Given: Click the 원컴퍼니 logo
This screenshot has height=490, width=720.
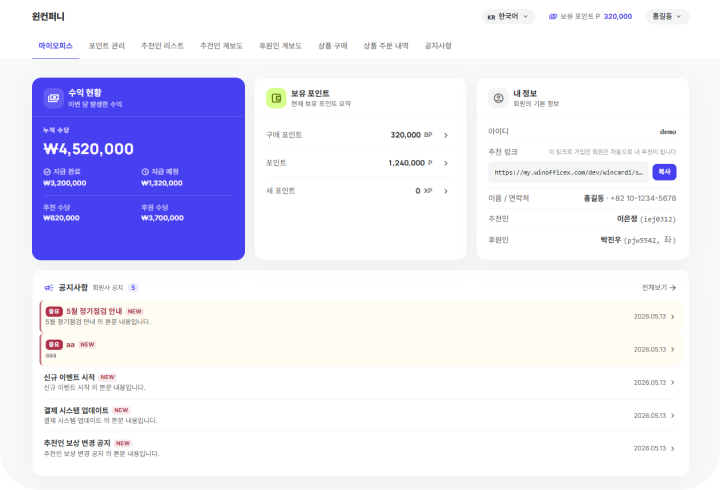Looking at the screenshot, I should tap(48, 17).
